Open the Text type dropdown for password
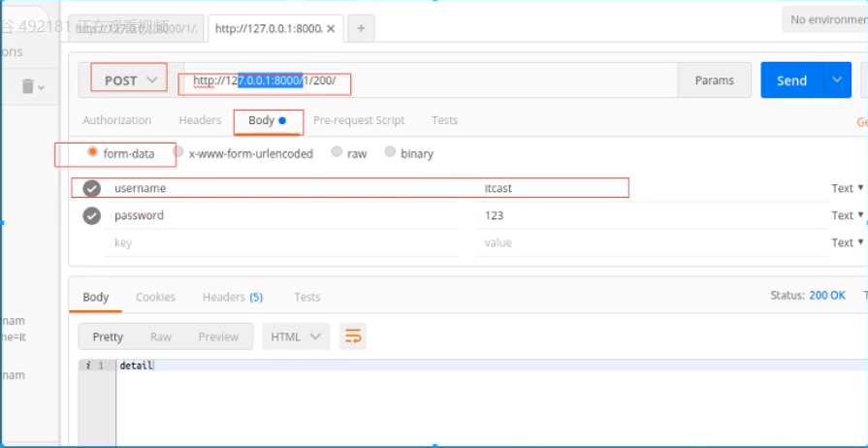Viewport: 868px width, 448px height. 848,215
